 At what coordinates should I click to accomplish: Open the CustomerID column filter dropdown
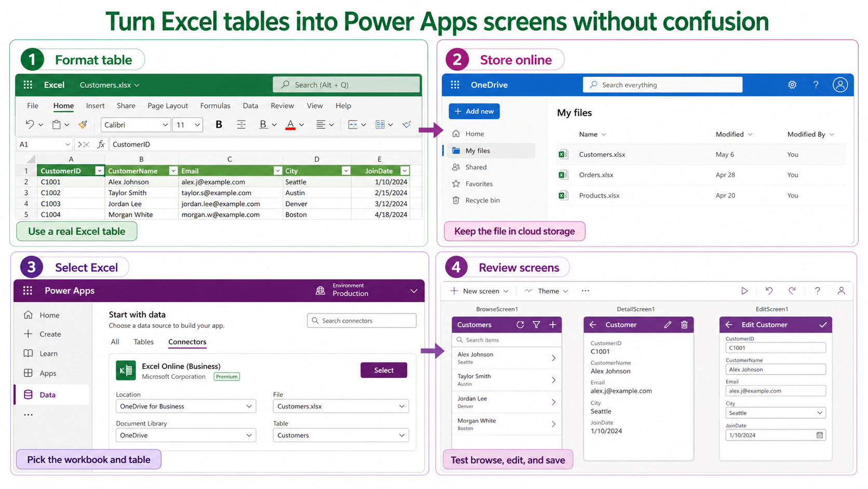point(99,171)
